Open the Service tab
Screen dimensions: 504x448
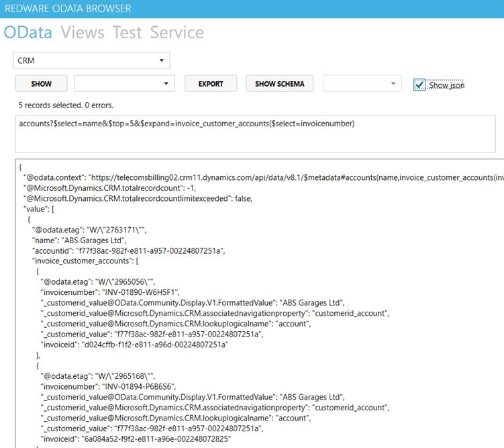[177, 32]
